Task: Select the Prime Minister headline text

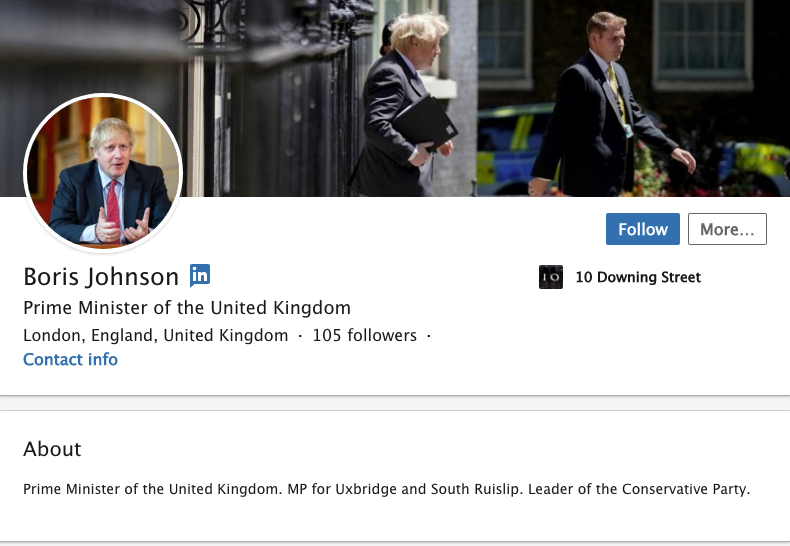Action: (187, 308)
